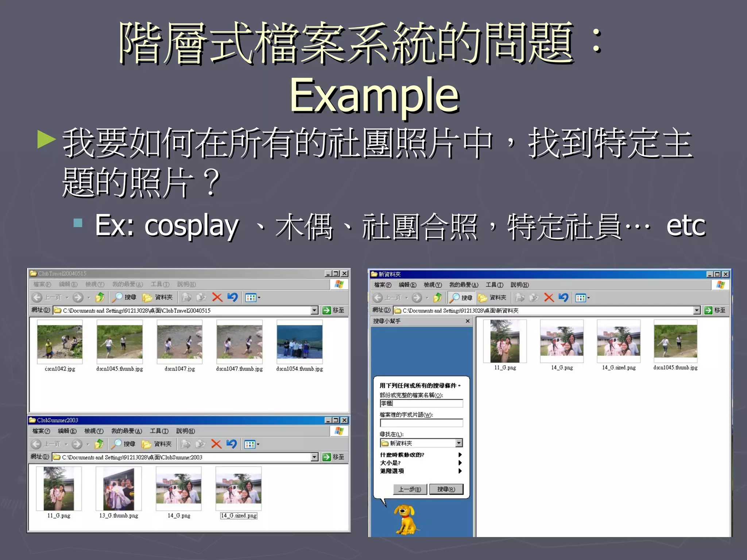Viewport: 747px width, 560px height.
Task: Close the 搜尋小幫手 search pane
Action: tap(468, 321)
